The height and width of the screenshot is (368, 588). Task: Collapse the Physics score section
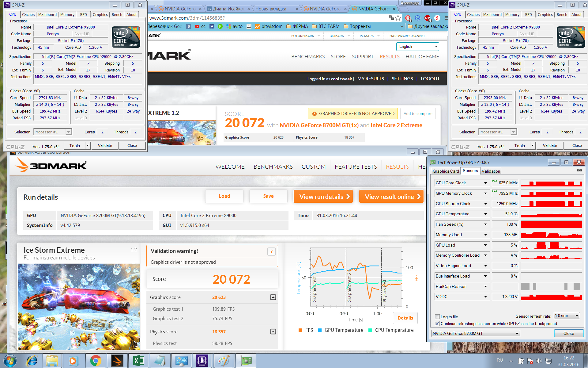click(273, 332)
